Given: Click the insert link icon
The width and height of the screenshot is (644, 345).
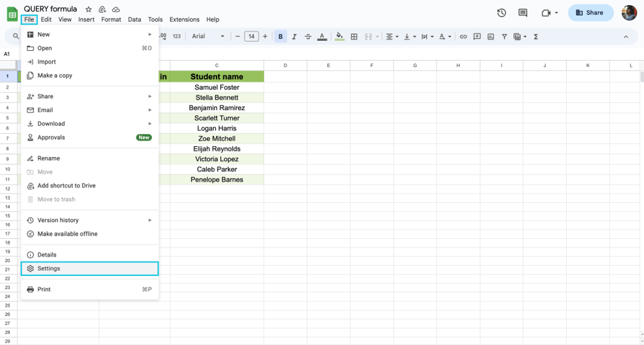Looking at the screenshot, I should pyautogui.click(x=463, y=37).
